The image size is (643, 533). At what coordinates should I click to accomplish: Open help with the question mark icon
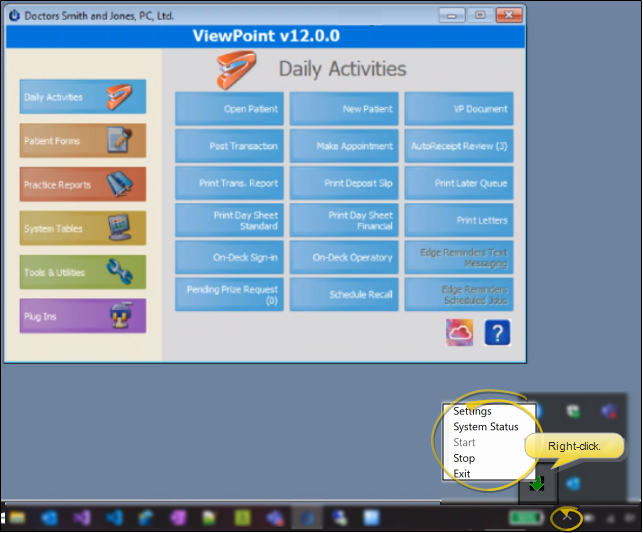pos(497,333)
